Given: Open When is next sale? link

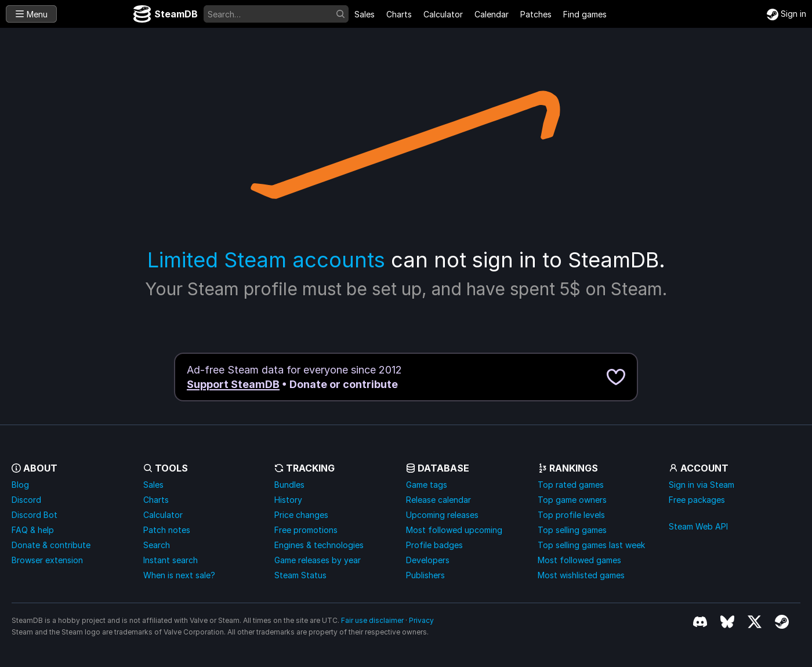Looking at the screenshot, I should click(179, 575).
